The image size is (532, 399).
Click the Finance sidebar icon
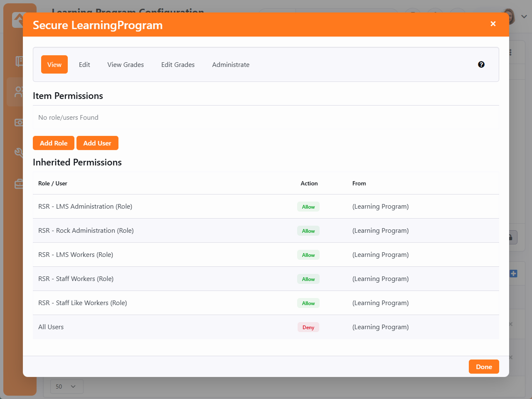[18, 122]
